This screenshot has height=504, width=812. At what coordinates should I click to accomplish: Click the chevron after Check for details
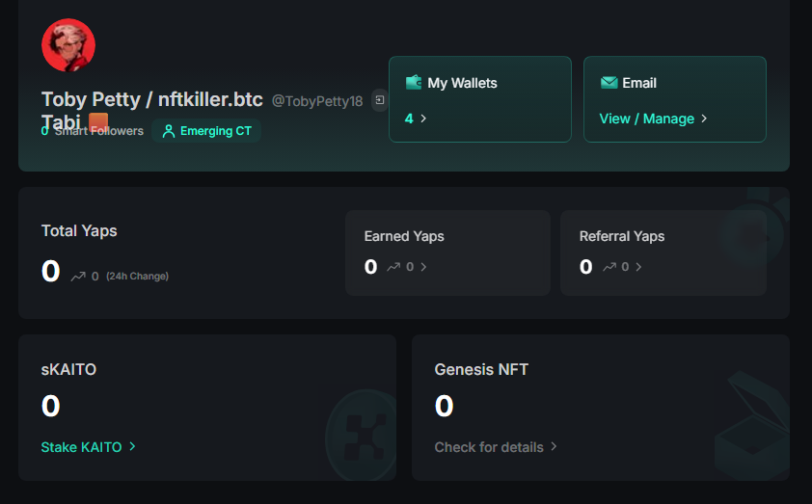[554, 446]
